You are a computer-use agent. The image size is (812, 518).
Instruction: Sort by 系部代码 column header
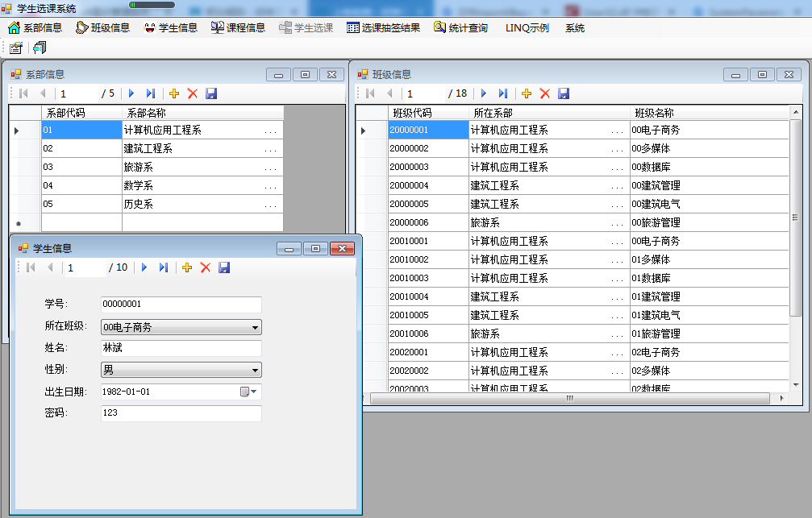[x=81, y=113]
